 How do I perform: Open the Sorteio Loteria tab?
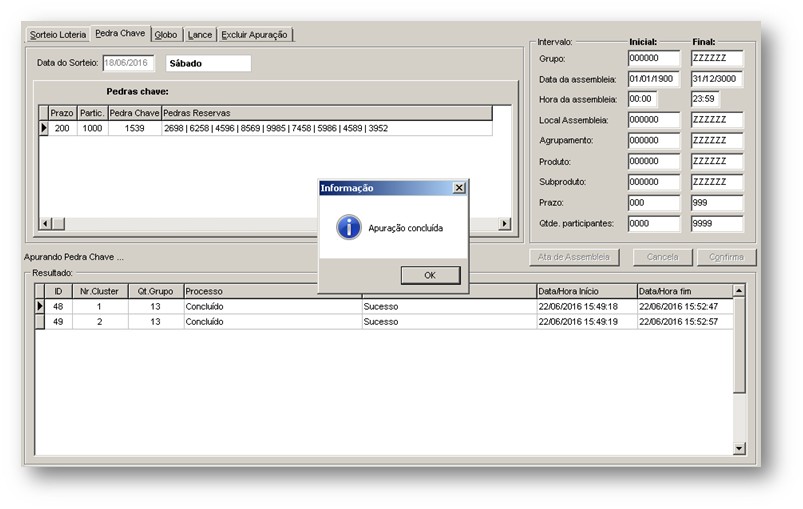click(58, 35)
